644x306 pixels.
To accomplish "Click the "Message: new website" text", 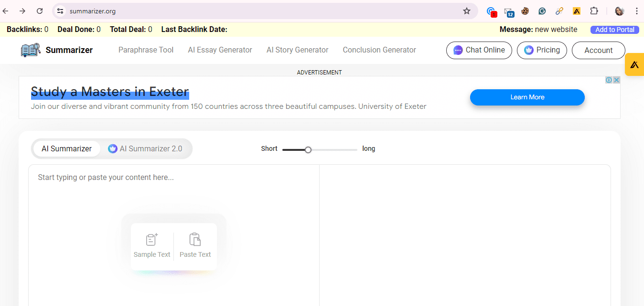I will 538,30.
